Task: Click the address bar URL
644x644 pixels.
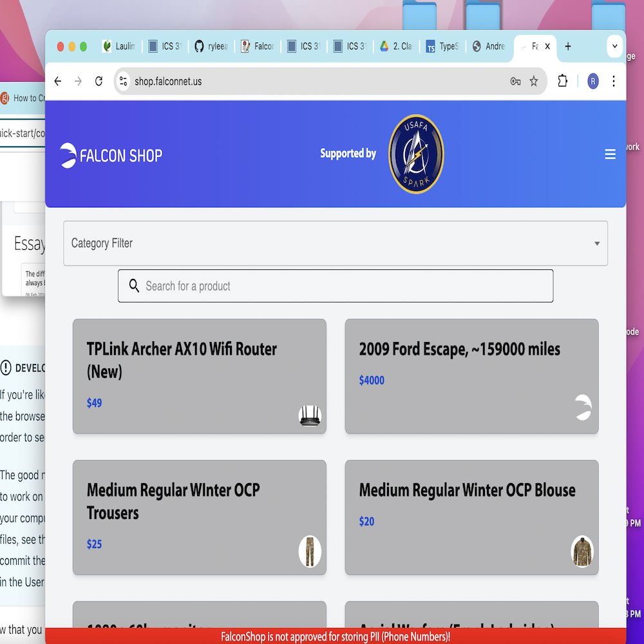Action: point(168,81)
